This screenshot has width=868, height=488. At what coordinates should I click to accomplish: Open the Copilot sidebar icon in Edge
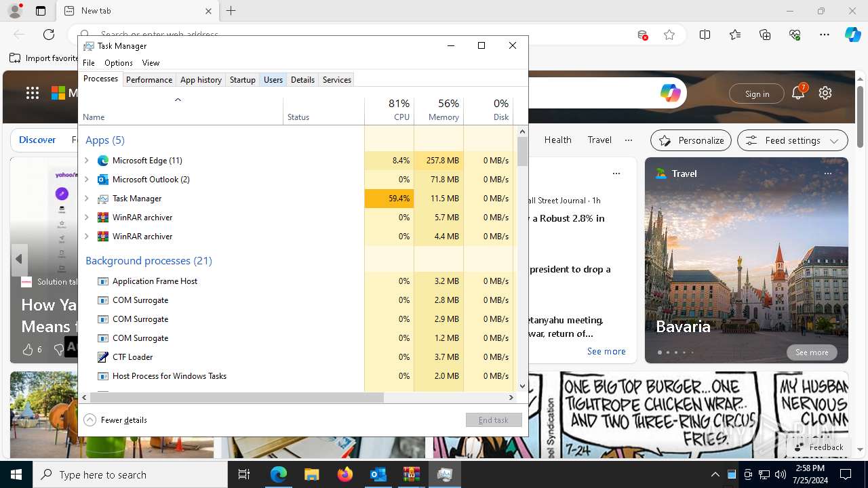tap(852, 35)
